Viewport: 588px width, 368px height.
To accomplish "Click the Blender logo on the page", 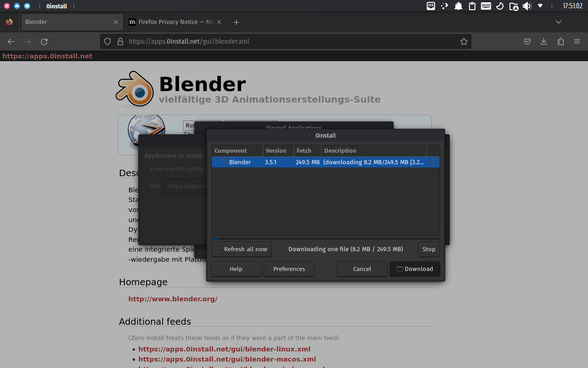I will click(135, 89).
